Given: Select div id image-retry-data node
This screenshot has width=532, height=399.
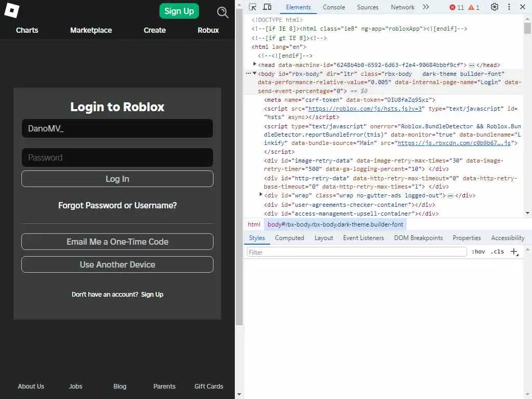Looking at the screenshot, I should [383, 165].
